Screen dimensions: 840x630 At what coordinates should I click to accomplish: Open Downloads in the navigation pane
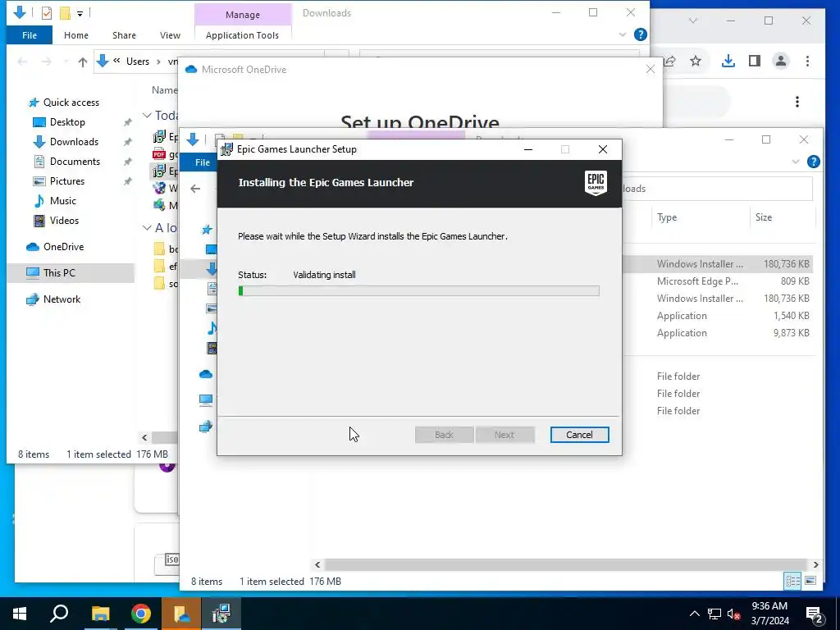pyautogui.click(x=74, y=142)
